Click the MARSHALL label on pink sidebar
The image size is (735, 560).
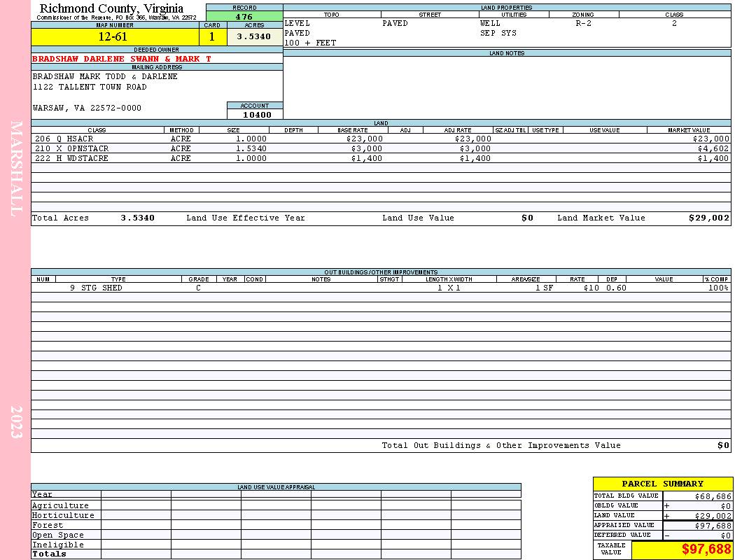pyautogui.click(x=16, y=169)
